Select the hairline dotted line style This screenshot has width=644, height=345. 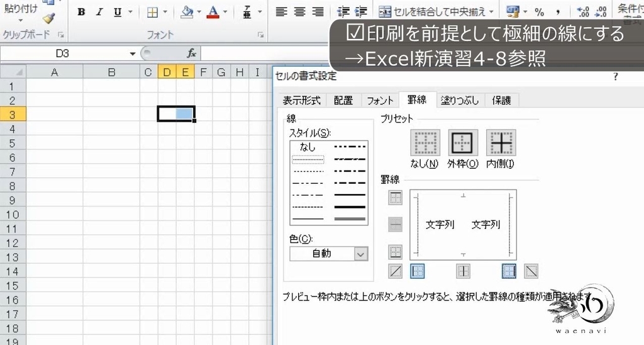tap(308, 159)
